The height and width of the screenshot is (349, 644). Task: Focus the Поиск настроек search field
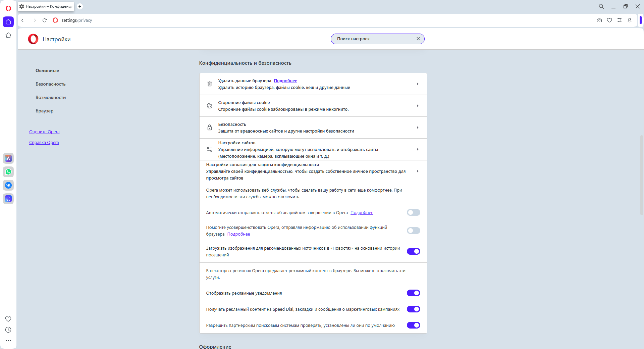pyautogui.click(x=374, y=39)
